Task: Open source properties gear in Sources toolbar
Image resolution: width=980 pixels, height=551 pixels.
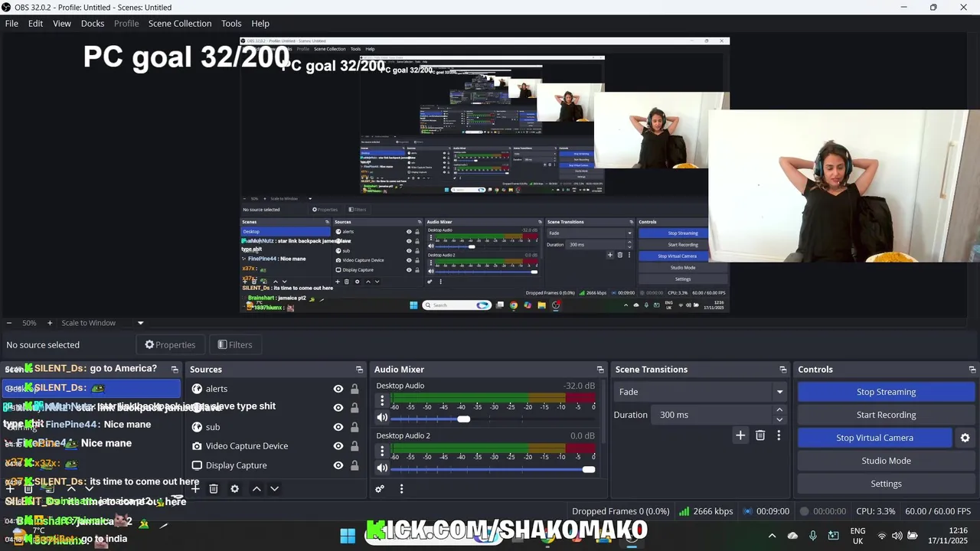Action: point(235,489)
